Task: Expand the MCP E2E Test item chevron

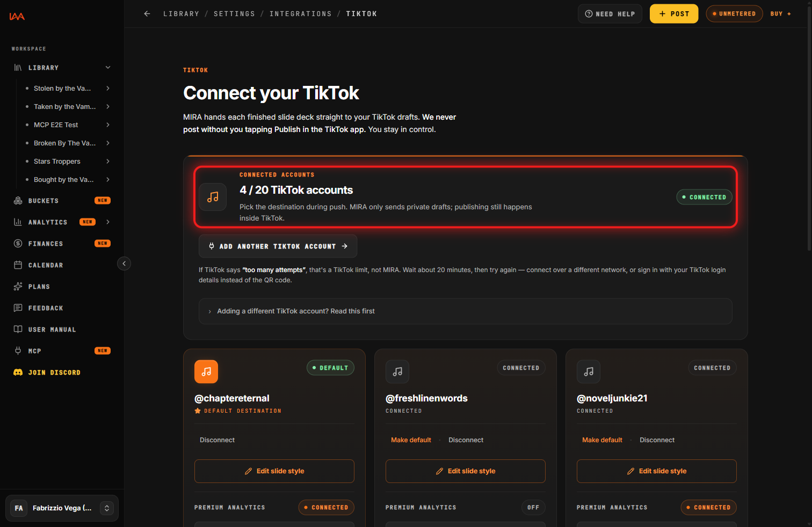Action: pyautogui.click(x=108, y=125)
